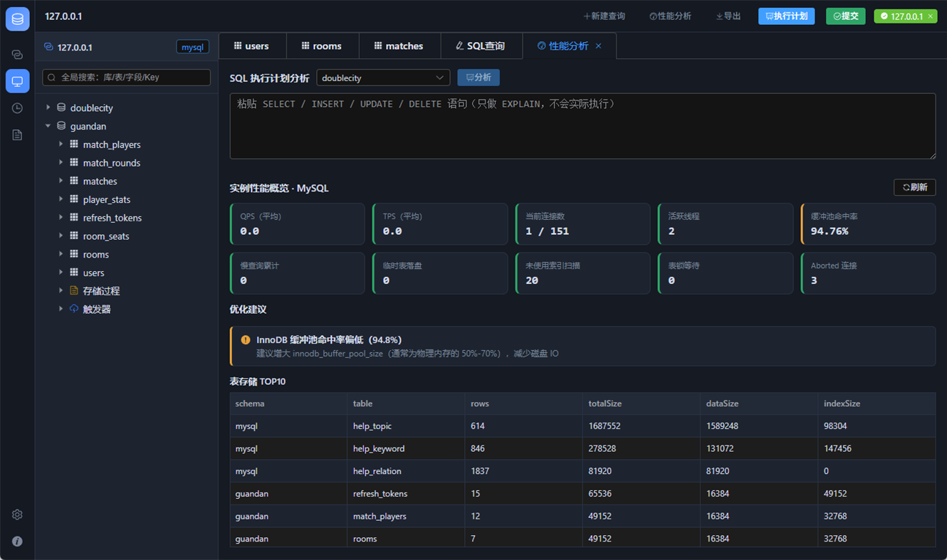947x560 pixels.
Task: Click the 执行计划 button
Action: (x=786, y=16)
